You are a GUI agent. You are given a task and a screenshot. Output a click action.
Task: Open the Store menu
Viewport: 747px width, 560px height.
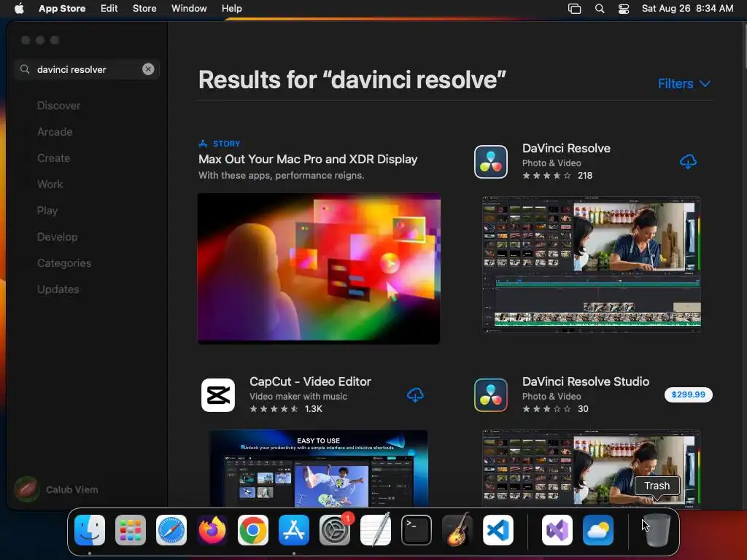tap(144, 8)
